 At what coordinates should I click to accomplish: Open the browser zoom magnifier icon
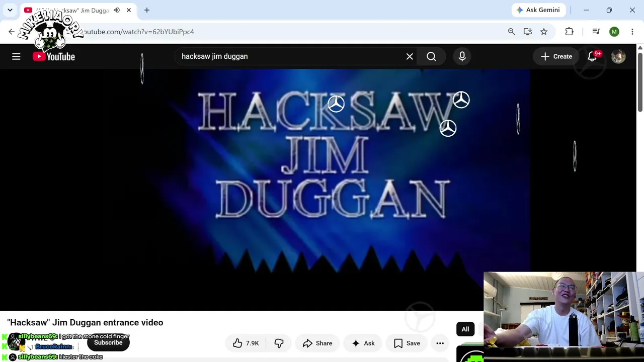512,32
